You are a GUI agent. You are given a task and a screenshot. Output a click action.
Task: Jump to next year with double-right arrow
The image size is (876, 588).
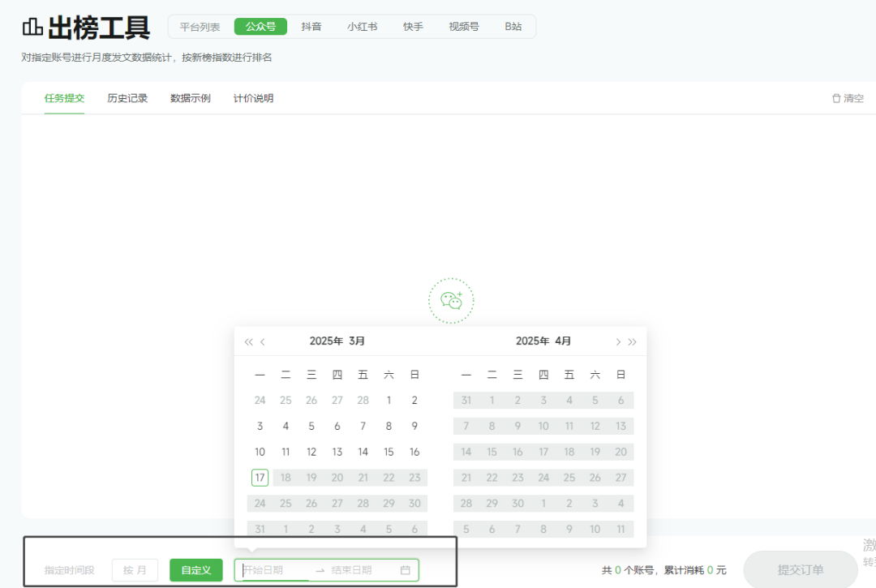pos(633,341)
